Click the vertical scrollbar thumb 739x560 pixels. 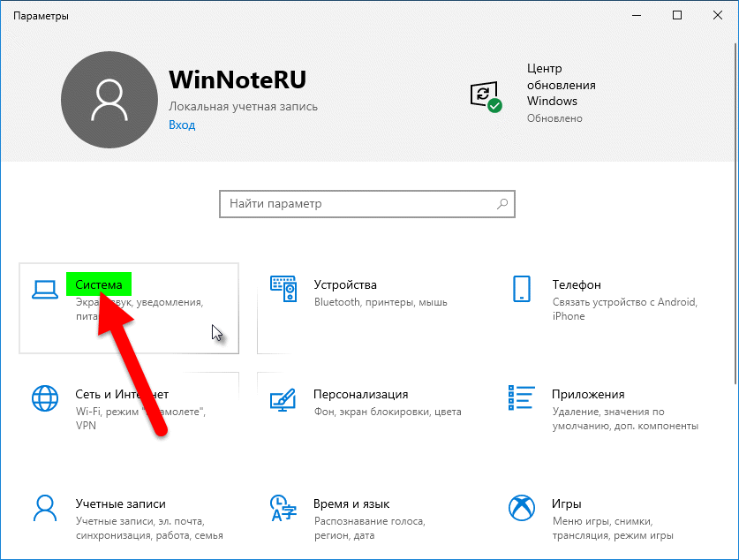pyautogui.click(x=735, y=214)
